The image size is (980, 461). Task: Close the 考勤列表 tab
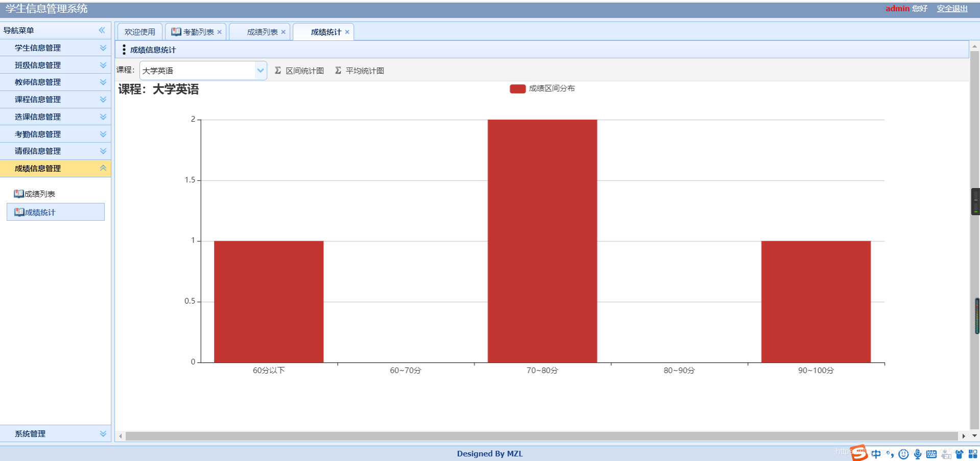coord(220,32)
